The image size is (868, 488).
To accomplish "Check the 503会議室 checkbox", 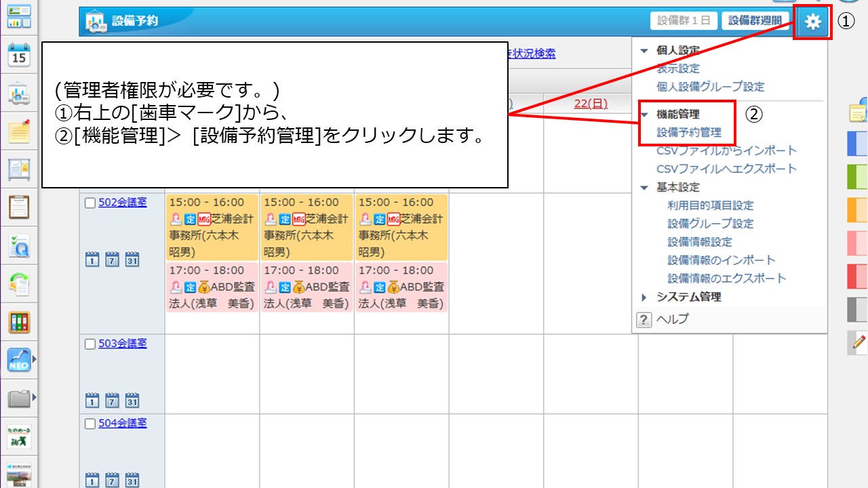I will (90, 344).
